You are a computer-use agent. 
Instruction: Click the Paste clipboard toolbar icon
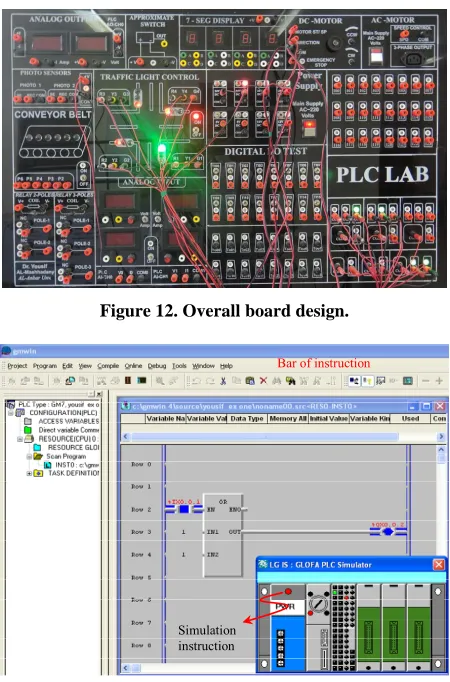click(250, 381)
